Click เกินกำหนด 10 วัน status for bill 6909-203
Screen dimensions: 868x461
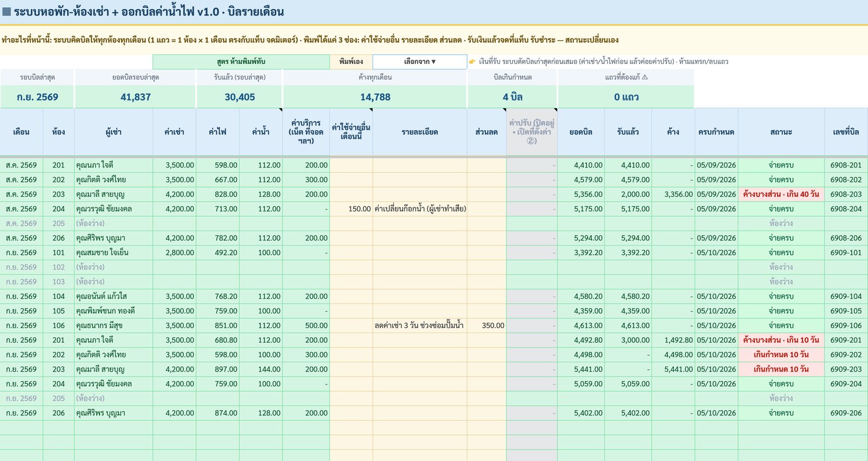(781, 369)
